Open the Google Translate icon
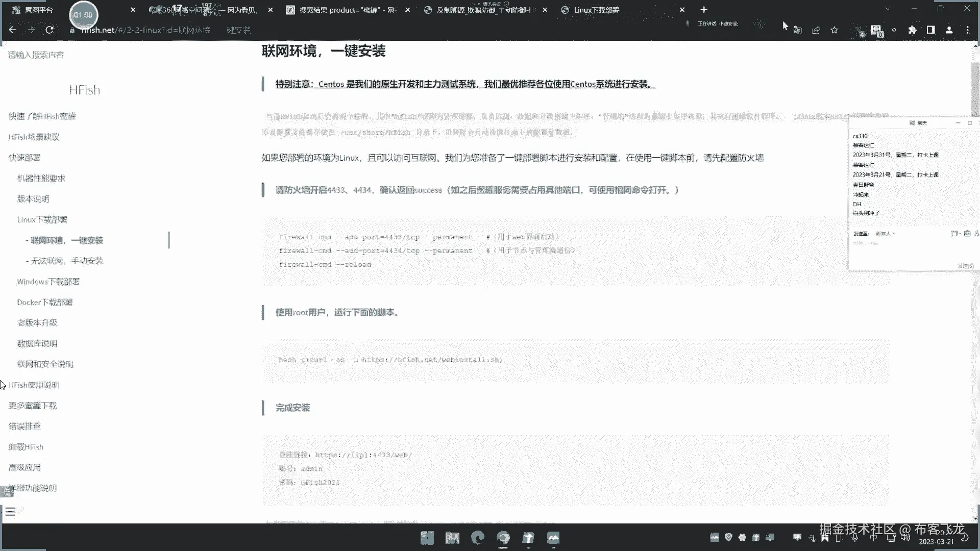This screenshot has height=551, width=980. click(x=798, y=30)
